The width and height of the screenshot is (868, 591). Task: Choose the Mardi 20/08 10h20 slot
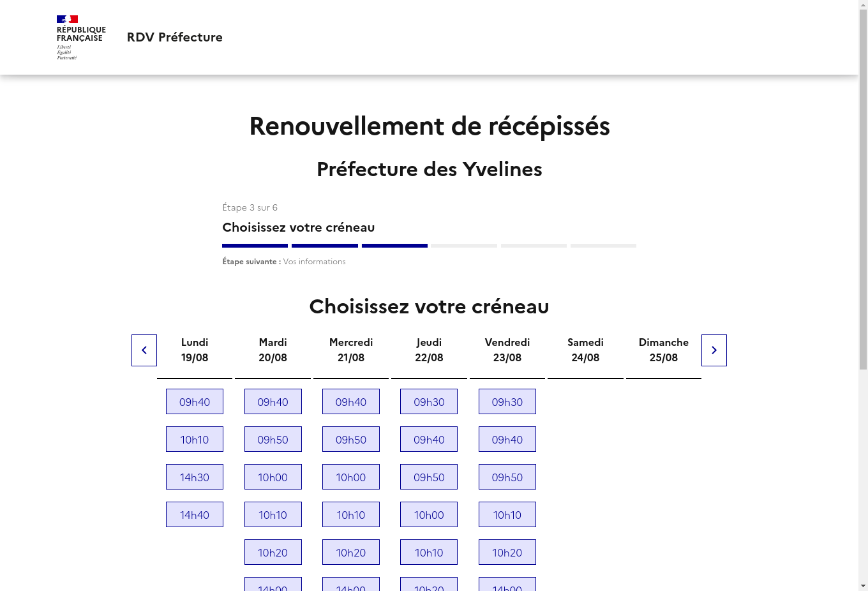click(x=273, y=552)
